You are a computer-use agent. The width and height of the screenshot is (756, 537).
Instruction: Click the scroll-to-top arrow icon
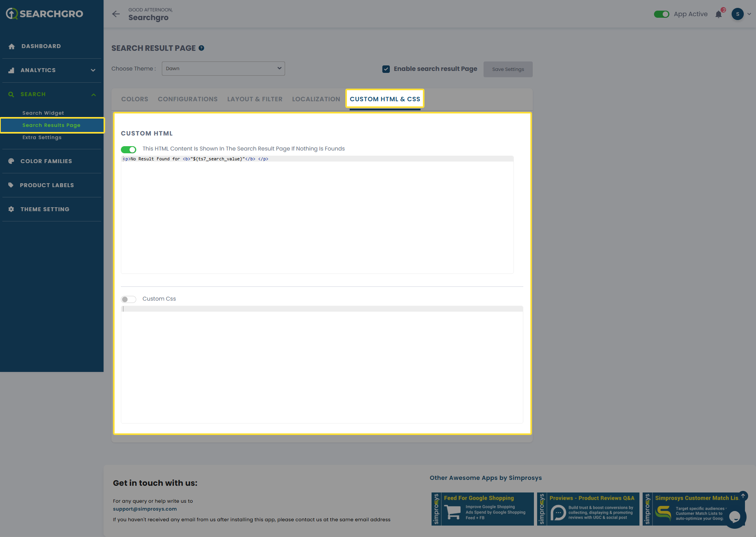743,496
